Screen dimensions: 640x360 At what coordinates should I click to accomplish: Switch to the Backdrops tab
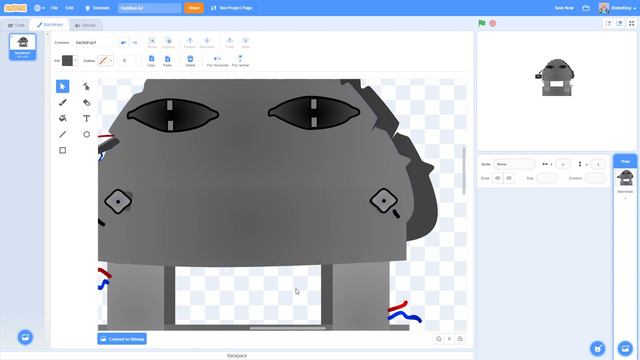point(50,25)
